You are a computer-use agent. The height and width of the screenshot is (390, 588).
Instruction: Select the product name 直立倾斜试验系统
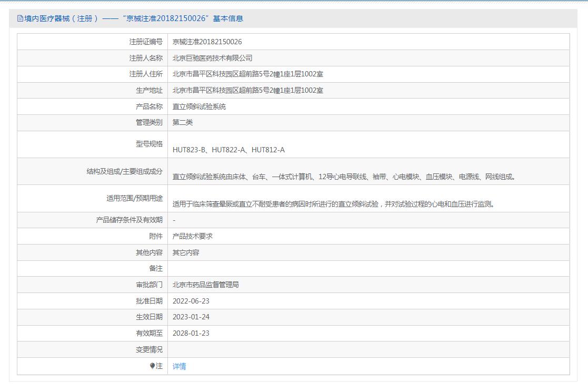pyautogui.click(x=199, y=106)
